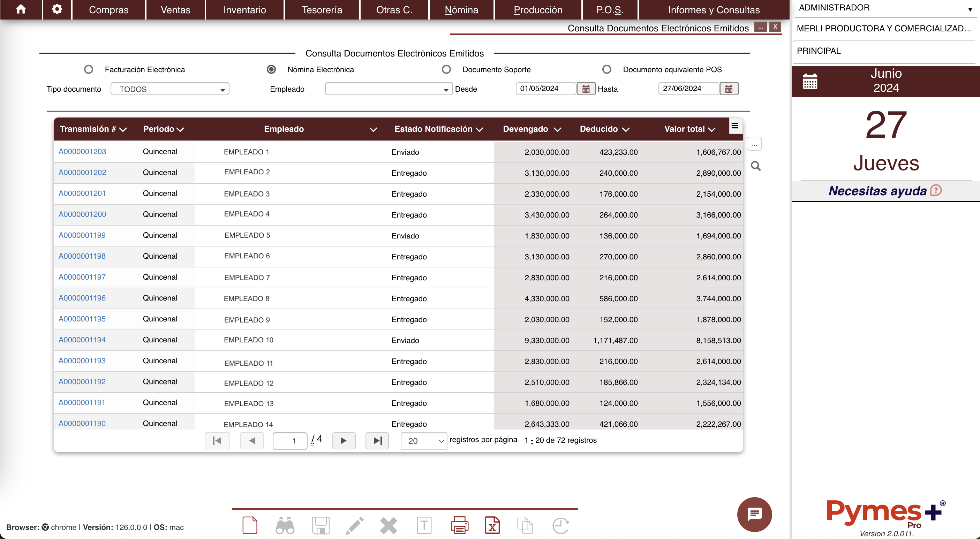Go to last page of records
The width and height of the screenshot is (980, 539).
(x=377, y=440)
